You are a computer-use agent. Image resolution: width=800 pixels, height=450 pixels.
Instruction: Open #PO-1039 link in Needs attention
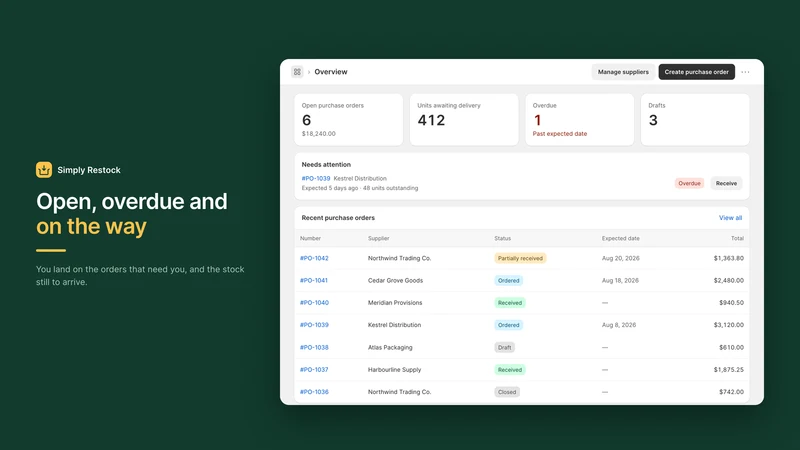[x=316, y=179]
